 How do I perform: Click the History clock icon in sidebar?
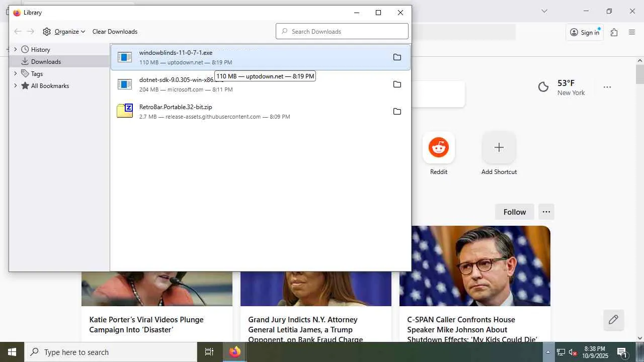[x=25, y=49]
